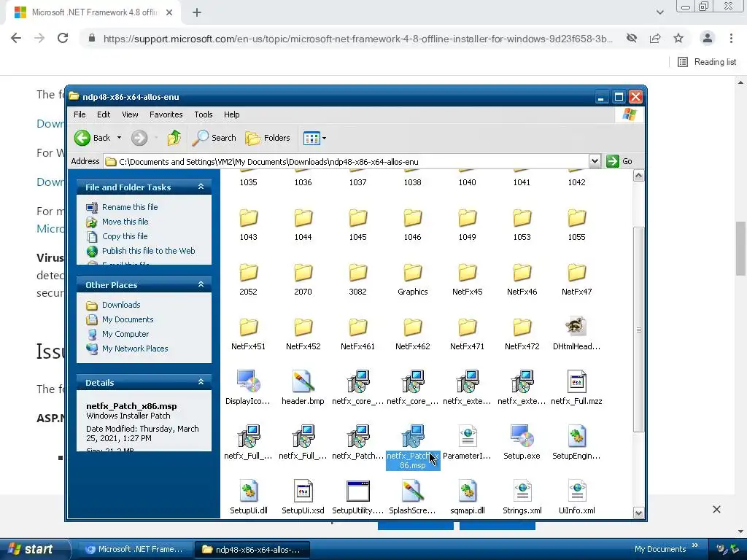Select the 1049 language folder
Viewport: 747px width, 560px height.
pos(468,218)
